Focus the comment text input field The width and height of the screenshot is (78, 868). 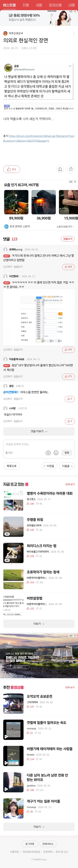tap(39, 444)
